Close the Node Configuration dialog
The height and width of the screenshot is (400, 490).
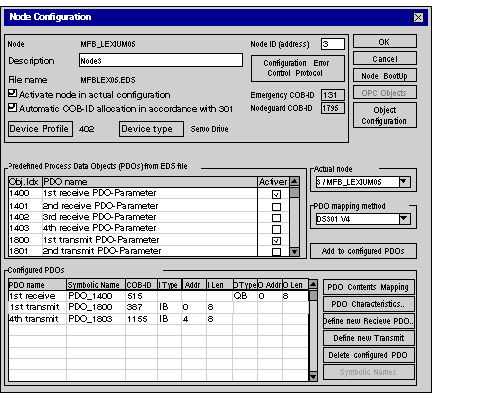pos(418,17)
